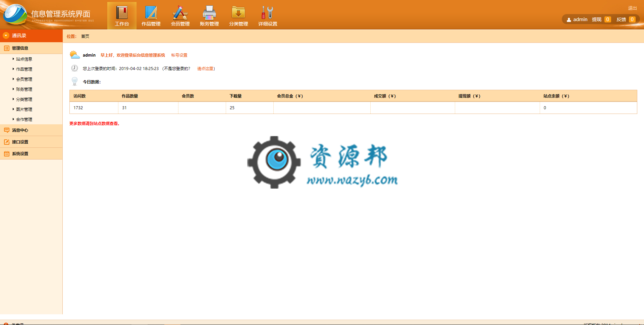644x325 pixels.
Task: Click the 消息中心 chat icon
Action: [7, 130]
